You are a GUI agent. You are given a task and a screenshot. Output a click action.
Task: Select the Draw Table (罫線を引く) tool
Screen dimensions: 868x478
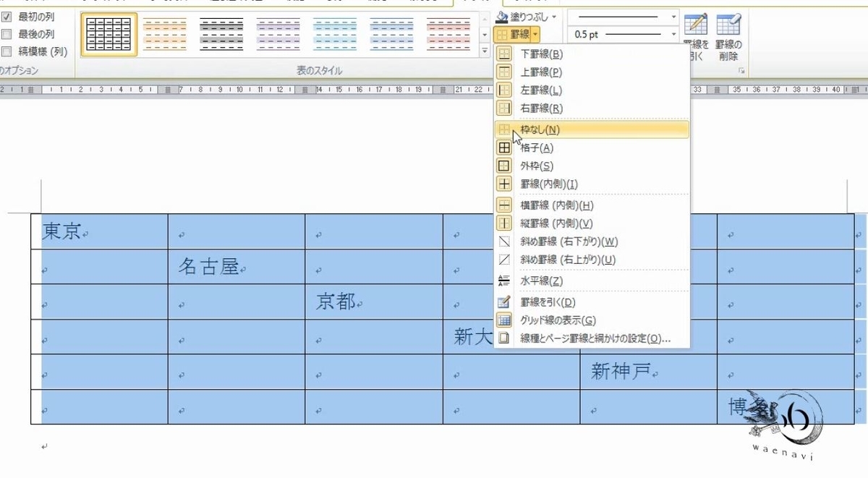tap(696, 25)
